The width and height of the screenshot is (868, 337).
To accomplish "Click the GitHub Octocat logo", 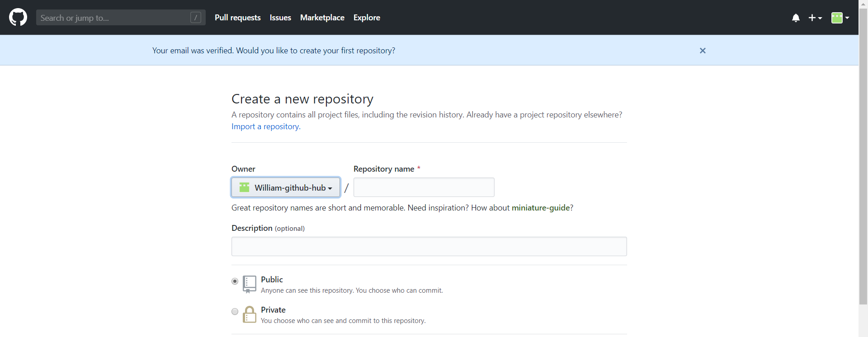I will point(18,18).
